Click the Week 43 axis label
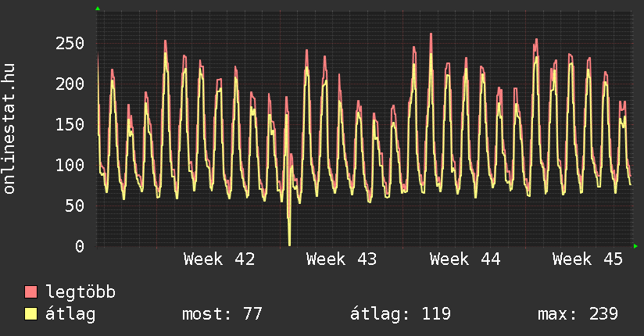 (342, 259)
